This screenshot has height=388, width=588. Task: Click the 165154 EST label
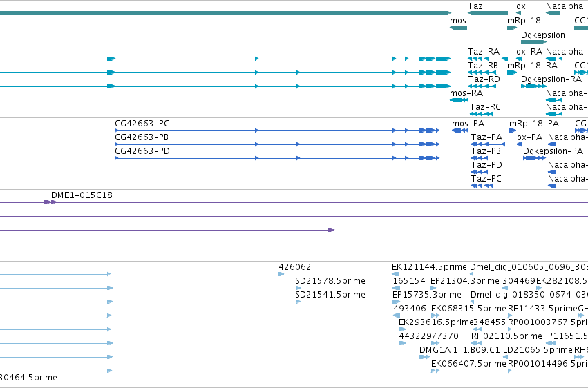(x=409, y=281)
